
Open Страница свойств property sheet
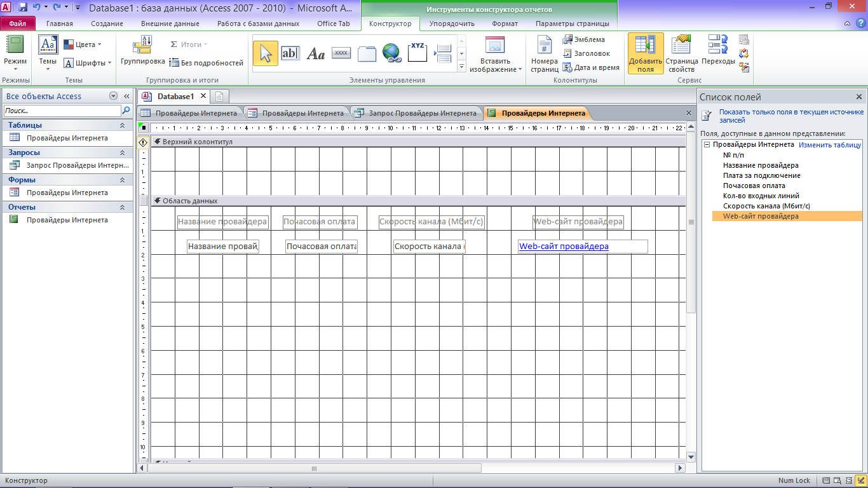click(x=682, y=53)
